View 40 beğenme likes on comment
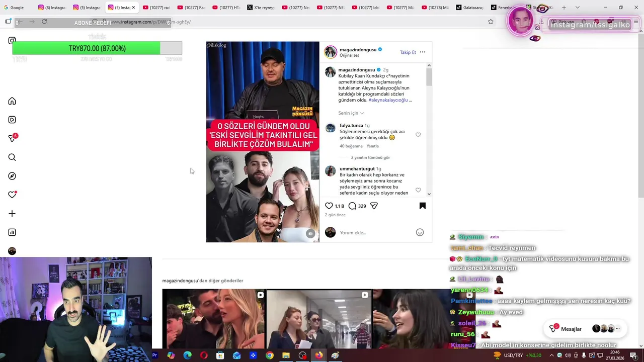644x362 pixels. 351,146
